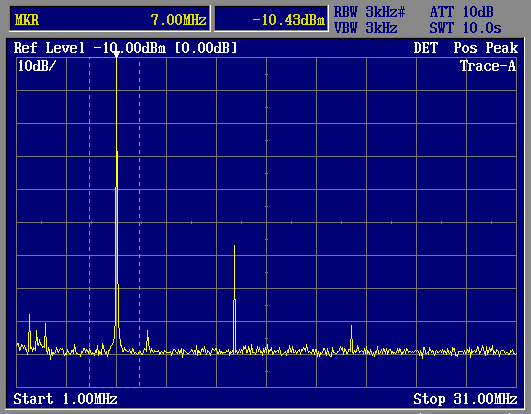The image size is (531, 414).
Task: Click the 10dB/ scale label
Action: point(36,66)
